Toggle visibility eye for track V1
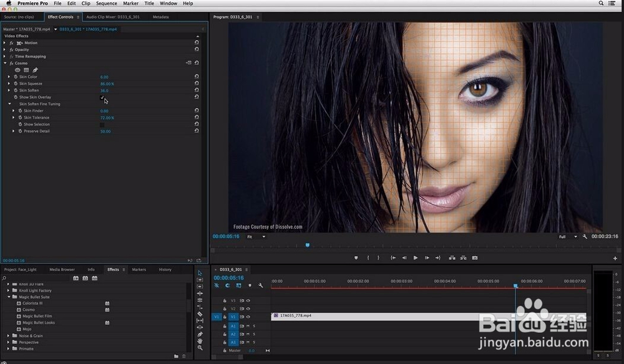 point(248,317)
